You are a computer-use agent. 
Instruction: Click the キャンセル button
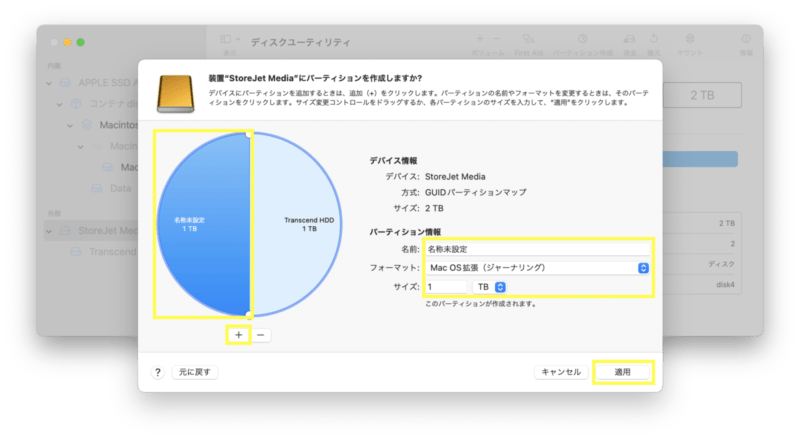561,372
